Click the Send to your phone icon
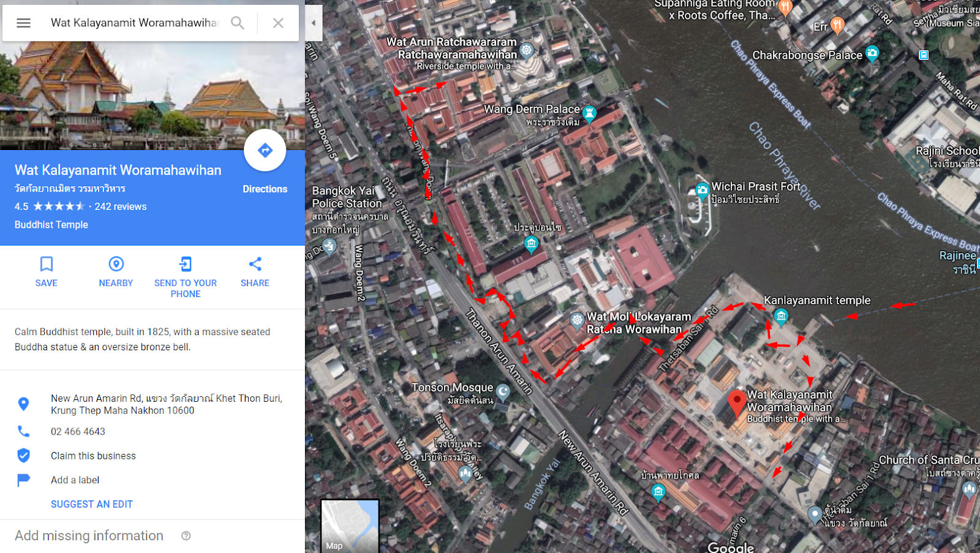This screenshot has height=553, width=980. pyautogui.click(x=186, y=264)
